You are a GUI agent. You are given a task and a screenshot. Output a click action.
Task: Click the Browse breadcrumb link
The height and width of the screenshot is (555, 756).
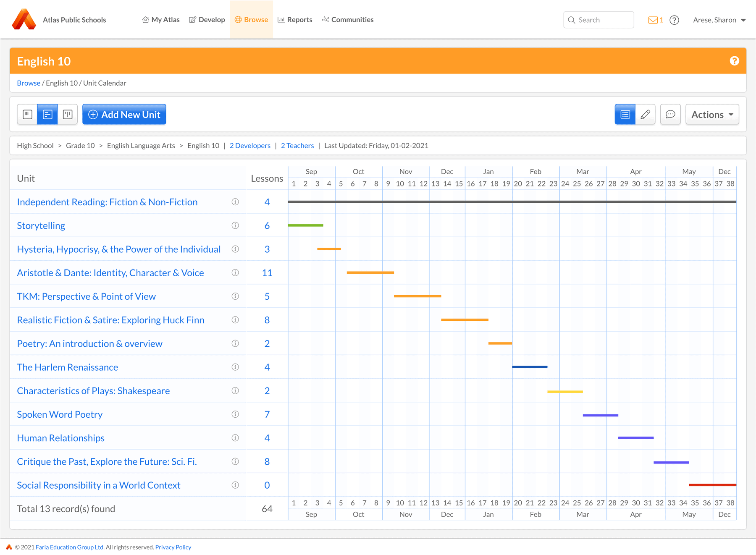tap(29, 83)
